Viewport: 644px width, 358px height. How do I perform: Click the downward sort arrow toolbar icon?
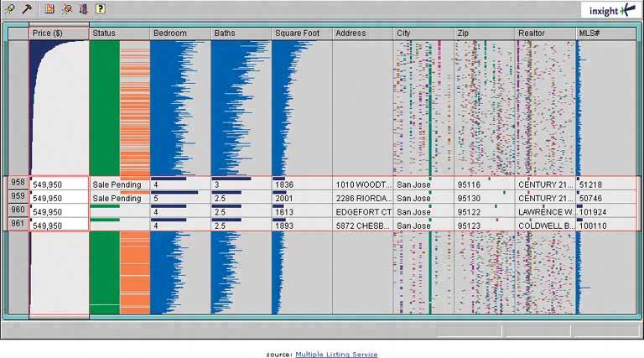coord(82,9)
